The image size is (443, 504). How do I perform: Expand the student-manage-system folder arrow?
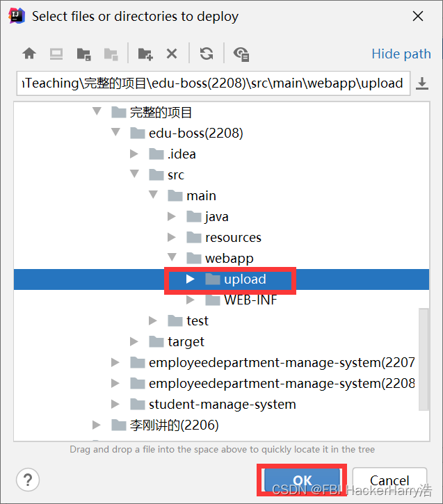115,404
